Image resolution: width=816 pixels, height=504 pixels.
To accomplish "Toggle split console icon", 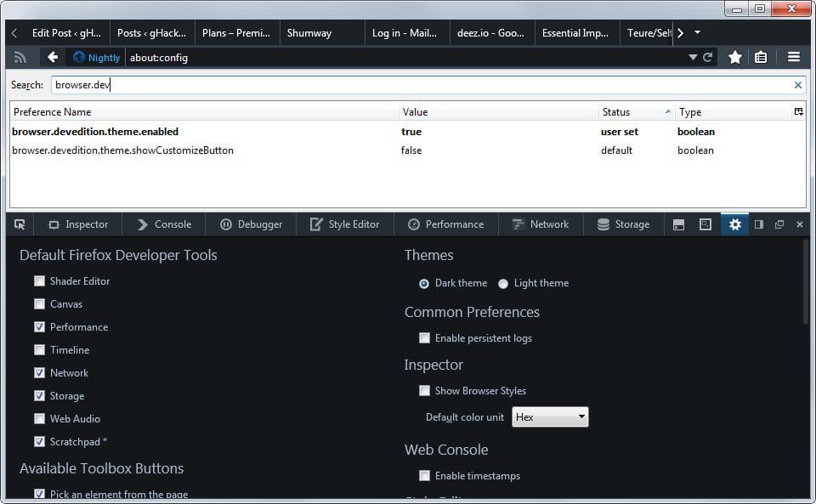I will click(x=678, y=224).
